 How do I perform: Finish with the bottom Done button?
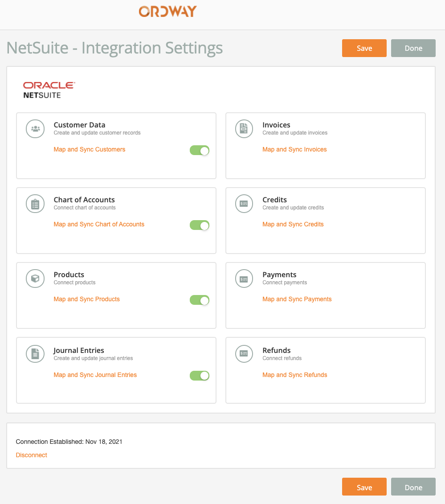pyautogui.click(x=413, y=487)
